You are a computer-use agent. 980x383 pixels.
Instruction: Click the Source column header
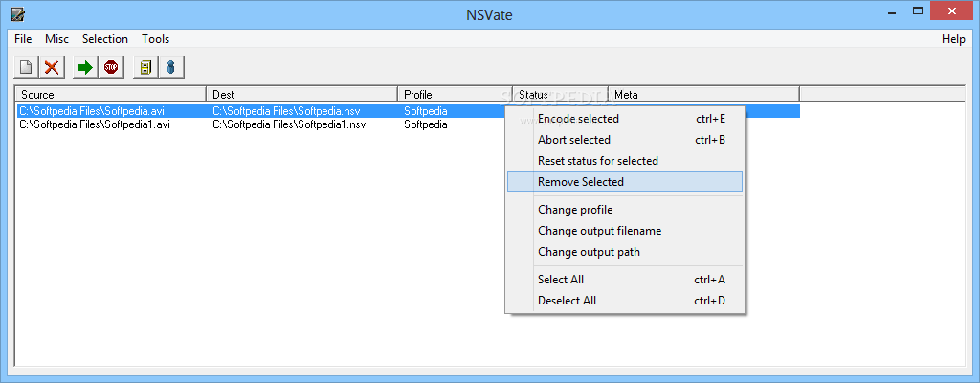111,95
